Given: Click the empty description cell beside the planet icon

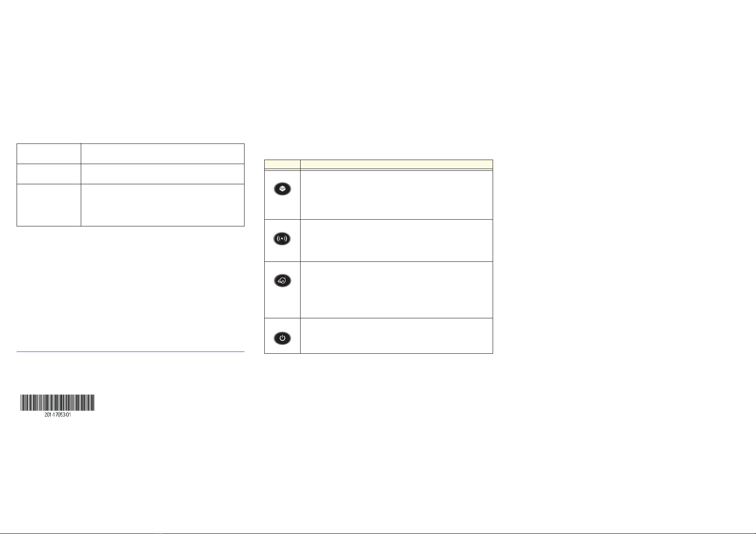Looking at the screenshot, I should [397, 290].
